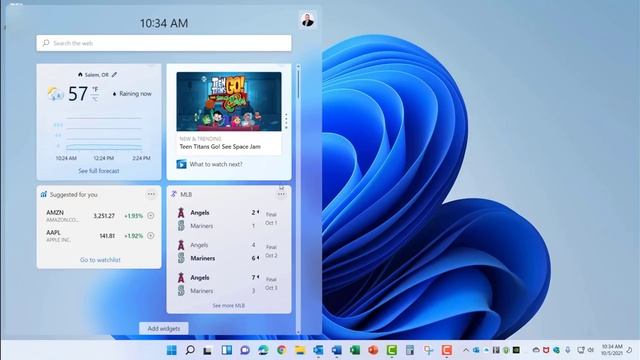The image size is (640, 360).
Task: Click the 57 degree temperature reading
Action: [x=78, y=93]
